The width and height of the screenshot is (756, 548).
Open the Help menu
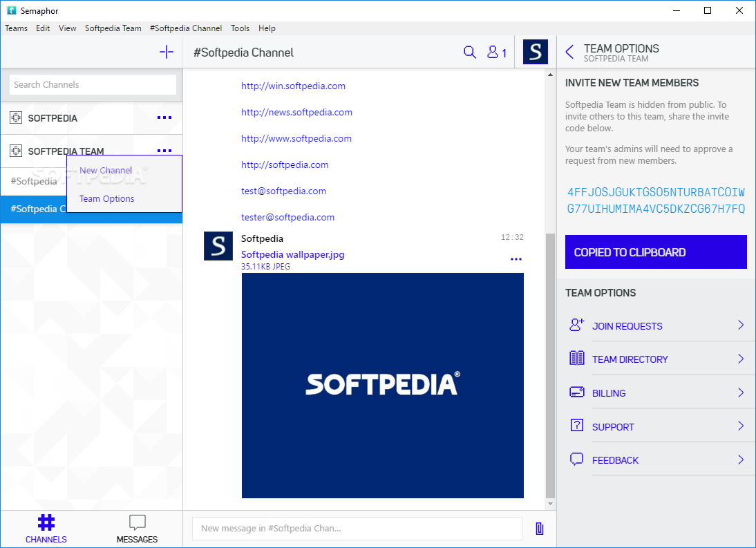pos(267,28)
